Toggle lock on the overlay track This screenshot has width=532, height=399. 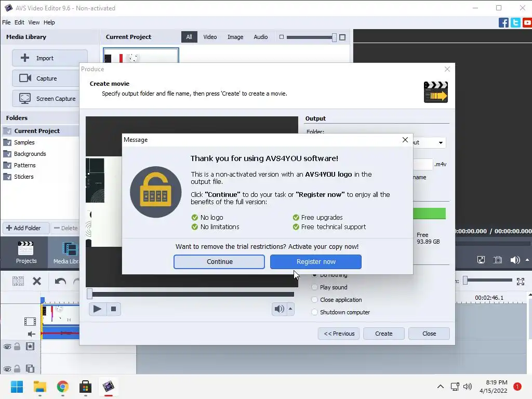[17, 368]
